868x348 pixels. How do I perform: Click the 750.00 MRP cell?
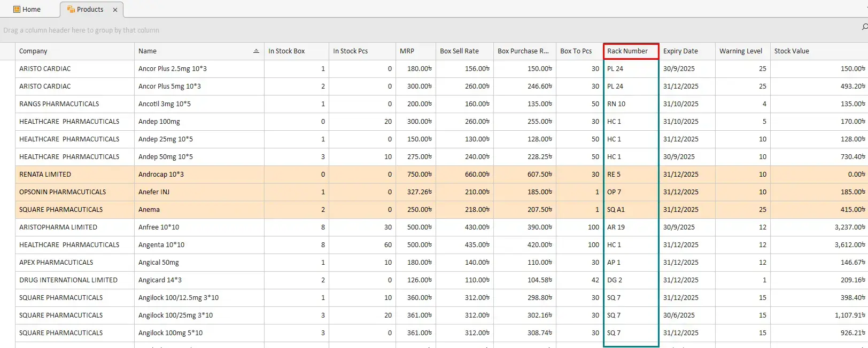[x=416, y=175]
